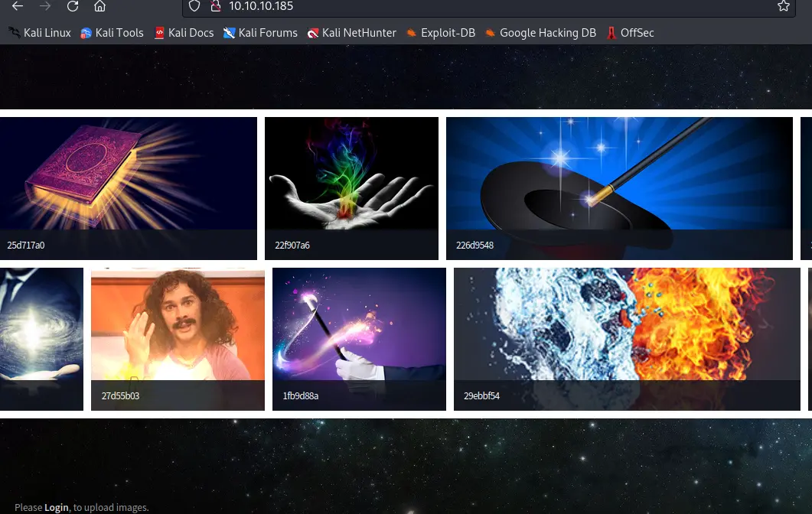812x514 pixels.
Task: Click the forward navigation arrow
Action: pyautogui.click(x=45, y=6)
